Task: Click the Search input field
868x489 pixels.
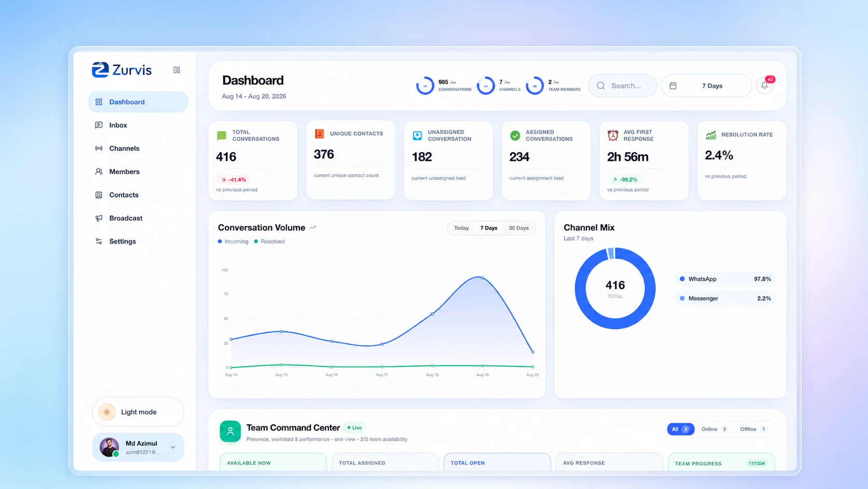Action: 622,86
